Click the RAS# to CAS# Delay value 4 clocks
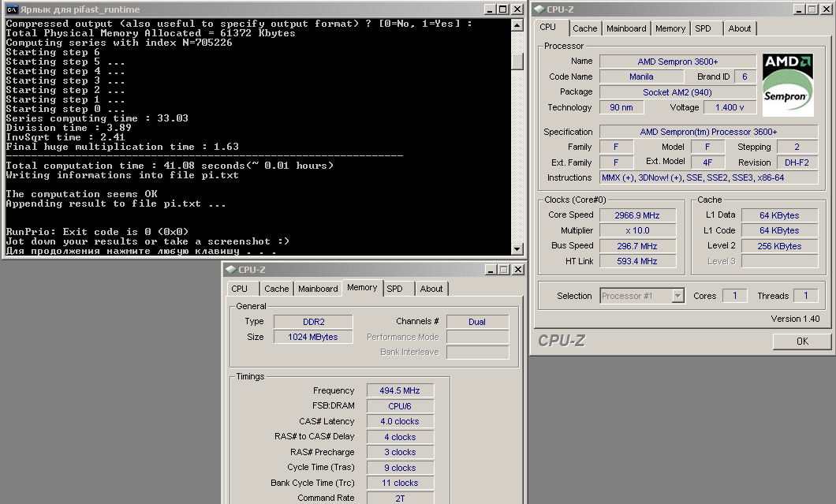836x504 pixels. pos(400,437)
